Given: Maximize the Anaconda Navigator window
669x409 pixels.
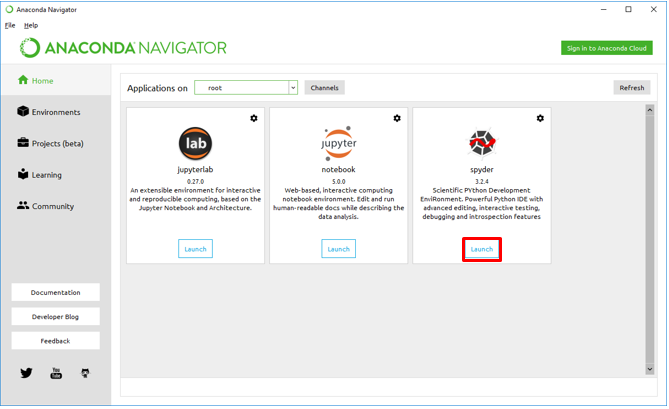Looking at the screenshot, I should click(x=628, y=9).
